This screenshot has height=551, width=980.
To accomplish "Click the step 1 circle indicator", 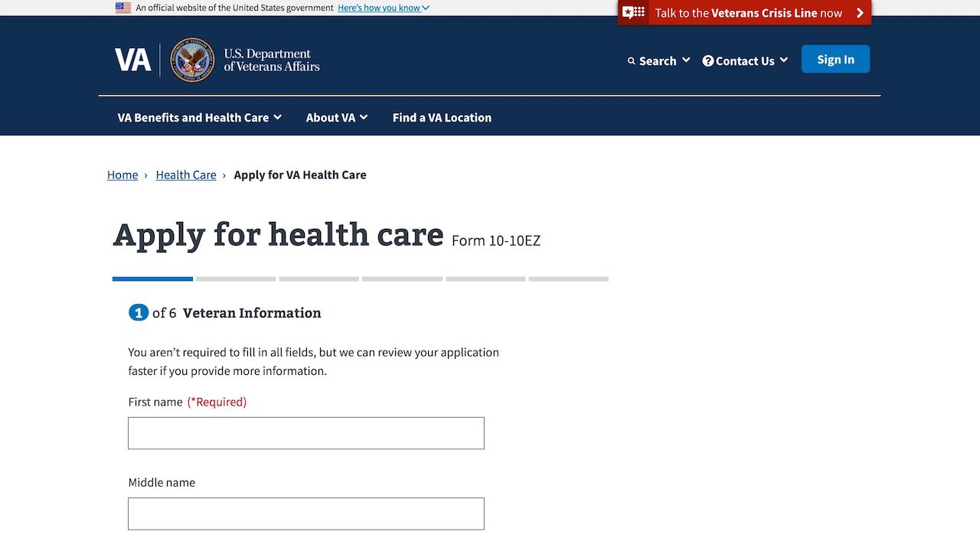I will coord(138,312).
